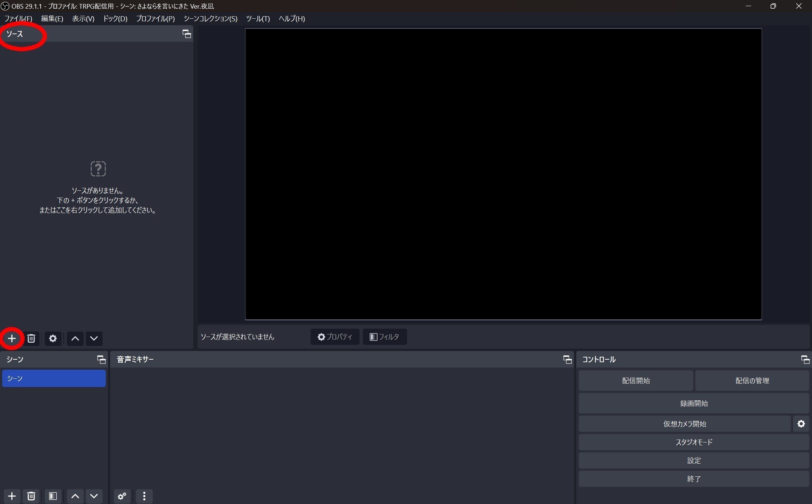Open virtual camera settings gear
Image resolution: width=812 pixels, height=504 pixels.
801,424
